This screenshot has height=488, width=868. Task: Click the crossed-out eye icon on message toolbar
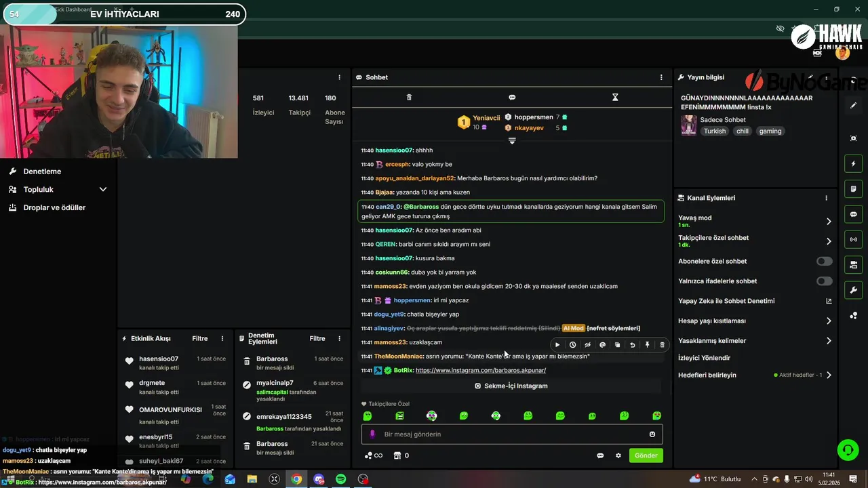coord(587,345)
